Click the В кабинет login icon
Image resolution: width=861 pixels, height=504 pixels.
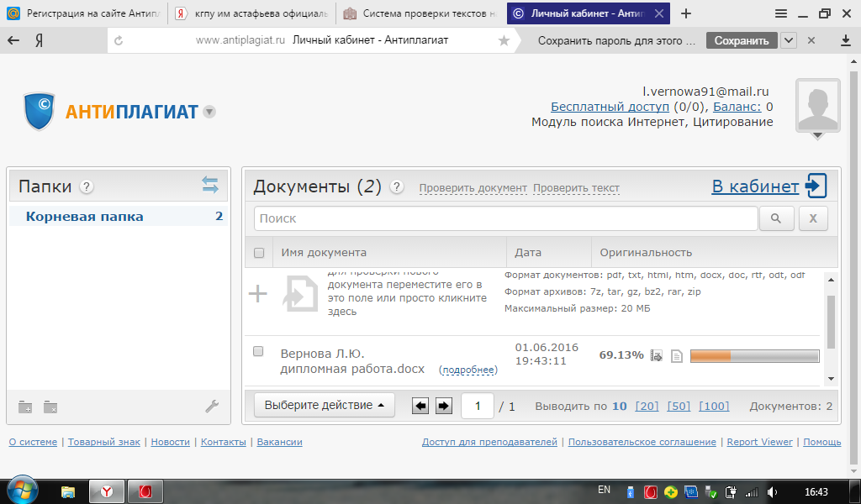pyautogui.click(x=816, y=186)
